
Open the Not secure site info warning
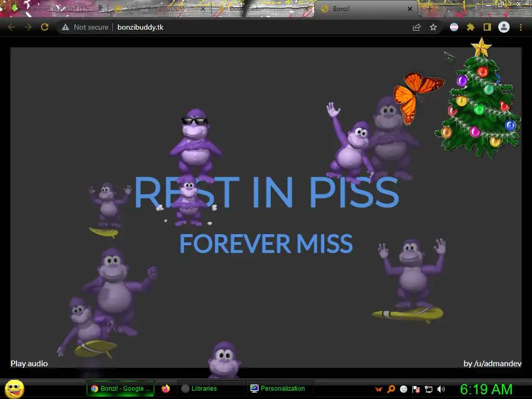click(85, 27)
